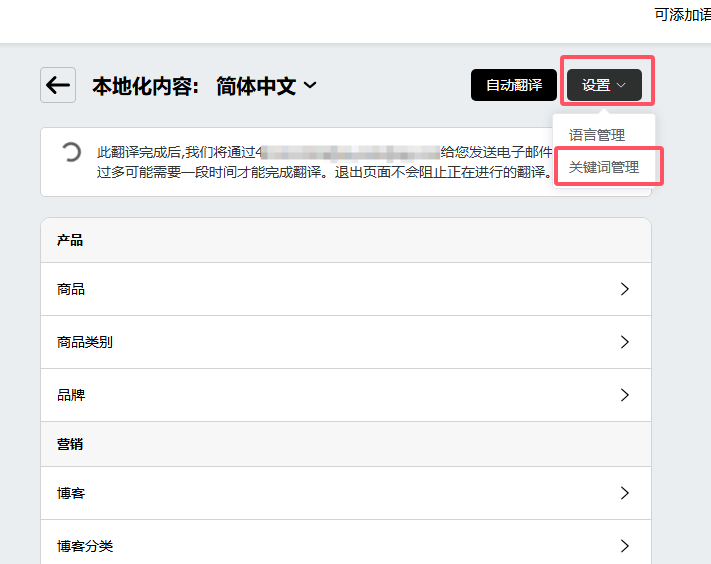Choose 关键词管理 in the settings menu

click(x=604, y=167)
